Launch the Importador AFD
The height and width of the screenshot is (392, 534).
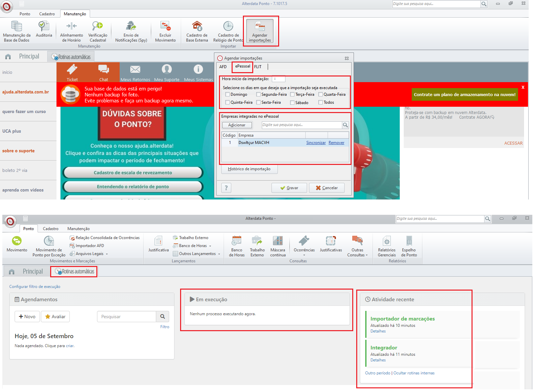[x=87, y=246]
